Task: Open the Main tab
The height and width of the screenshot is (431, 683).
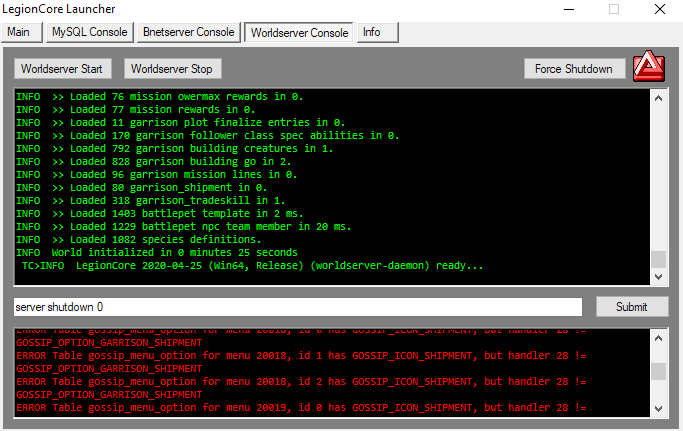Action: (x=21, y=32)
